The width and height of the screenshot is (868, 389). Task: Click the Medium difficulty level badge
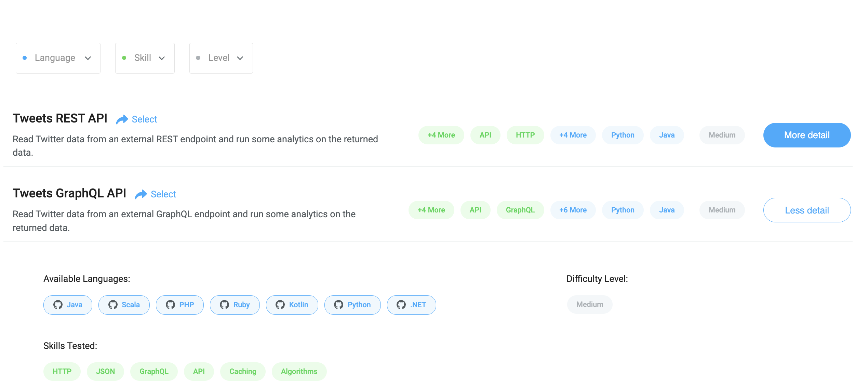590,304
